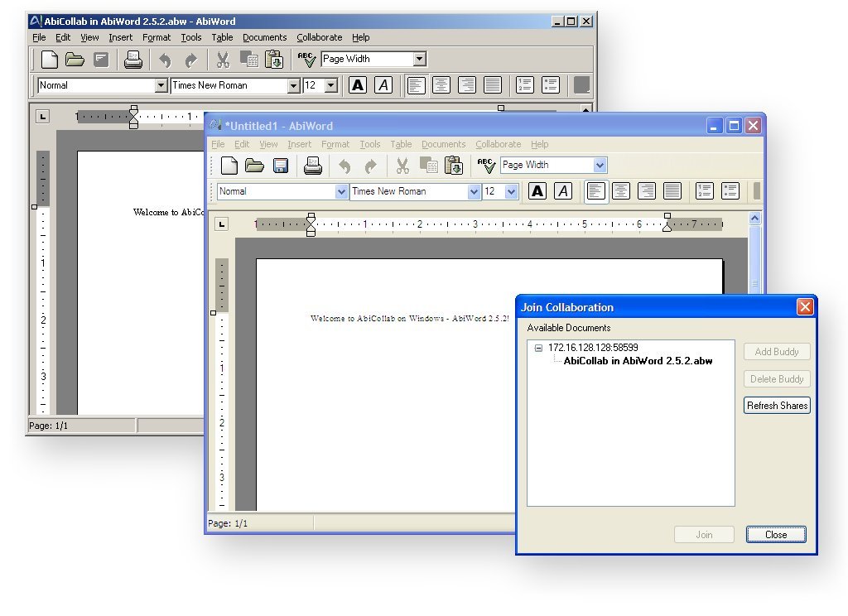Open Times New Roman font dropdown in Untitled1
This screenshot has height=616, width=848.
(x=474, y=191)
